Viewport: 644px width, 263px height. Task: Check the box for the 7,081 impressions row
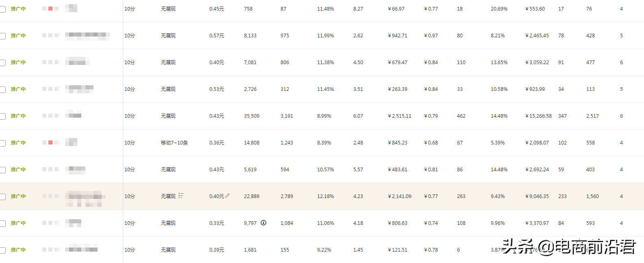coord(2,63)
